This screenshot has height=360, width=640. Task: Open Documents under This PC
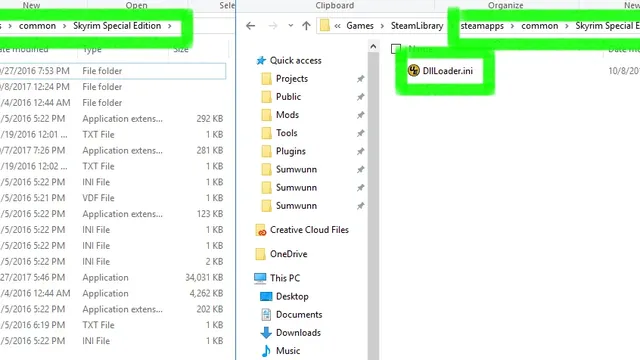point(299,314)
